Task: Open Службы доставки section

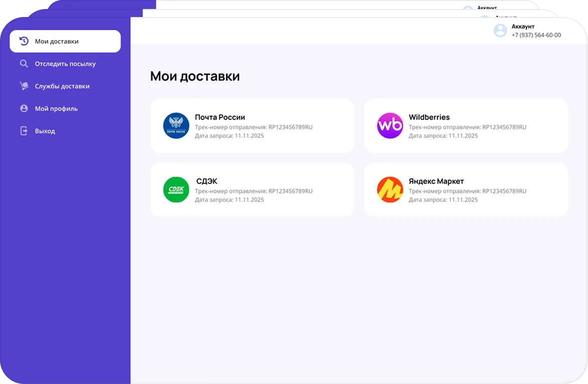Action: point(62,86)
